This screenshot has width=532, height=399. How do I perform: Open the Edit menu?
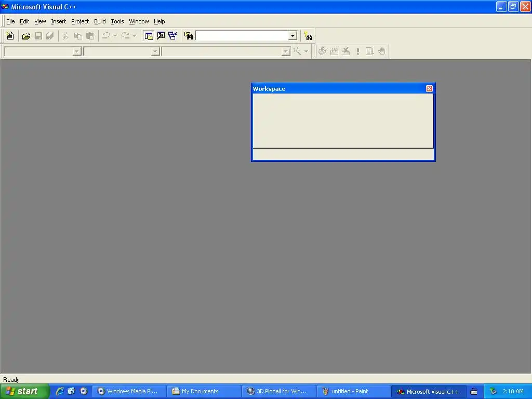tap(24, 21)
